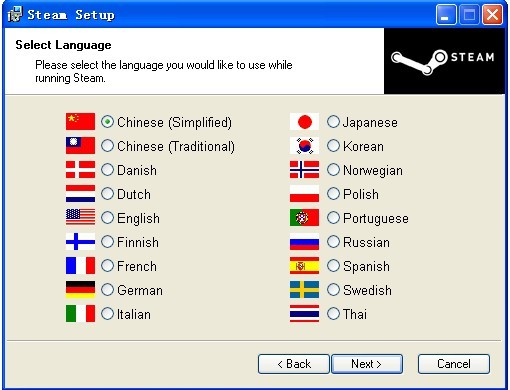Click the French flag icon
The image size is (510, 390).
pyautogui.click(x=80, y=265)
